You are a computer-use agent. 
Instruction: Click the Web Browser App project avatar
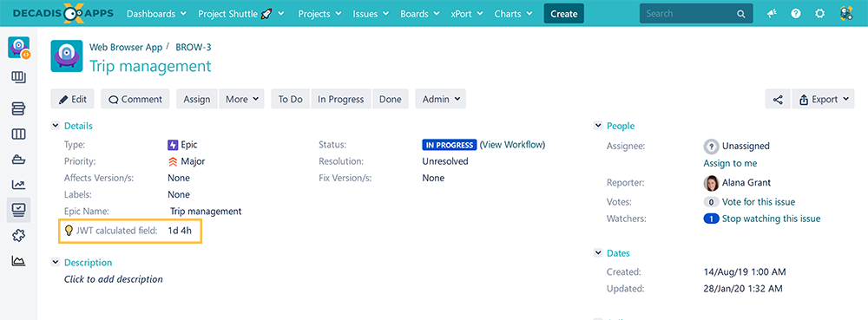(x=67, y=56)
